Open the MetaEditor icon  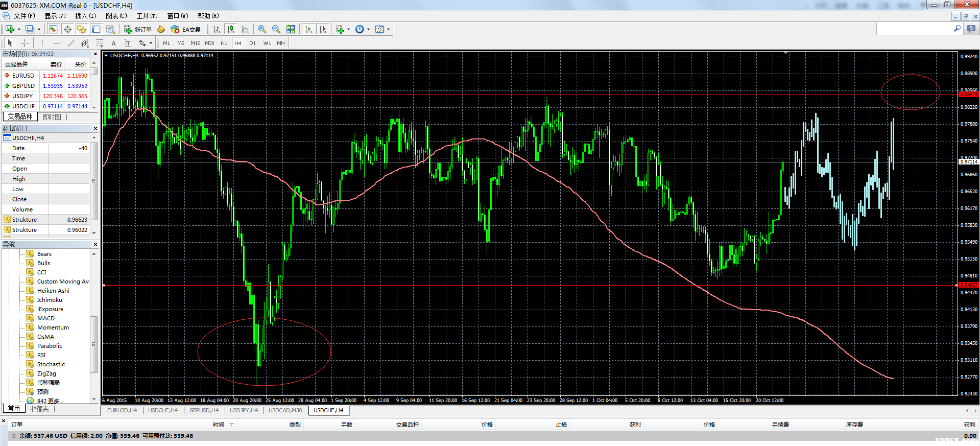pyautogui.click(x=161, y=29)
